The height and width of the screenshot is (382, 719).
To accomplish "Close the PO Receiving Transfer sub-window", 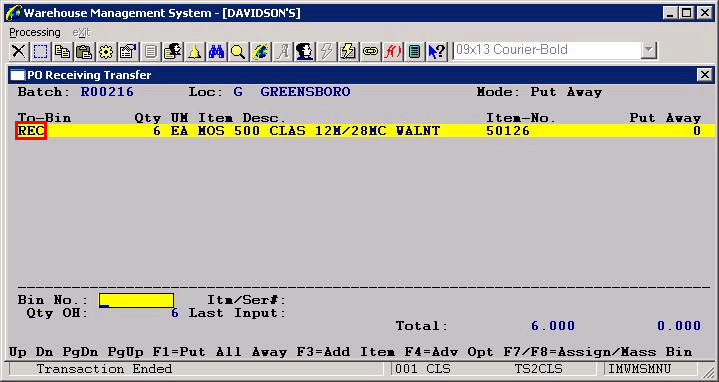I will [704, 75].
